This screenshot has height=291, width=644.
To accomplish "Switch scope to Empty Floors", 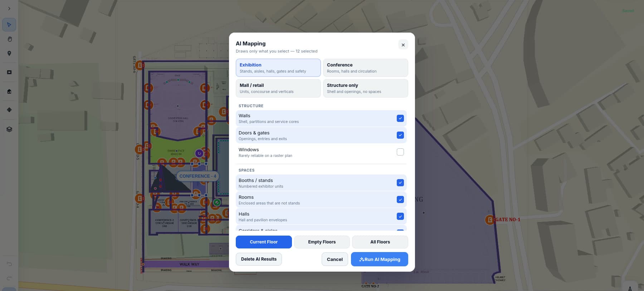I will 322,242.
